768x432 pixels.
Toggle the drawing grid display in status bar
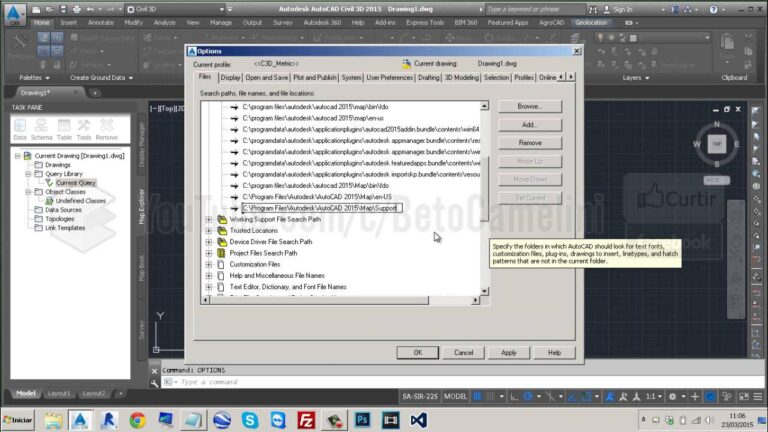(478, 397)
